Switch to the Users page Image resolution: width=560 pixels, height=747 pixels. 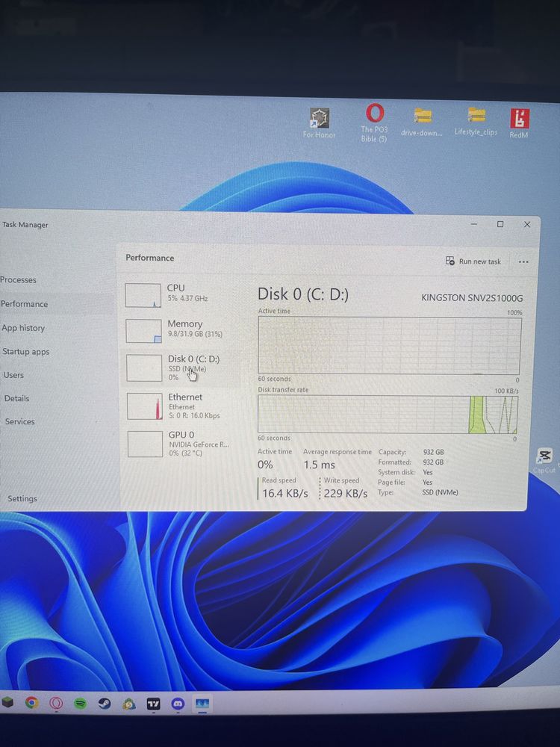(x=13, y=375)
